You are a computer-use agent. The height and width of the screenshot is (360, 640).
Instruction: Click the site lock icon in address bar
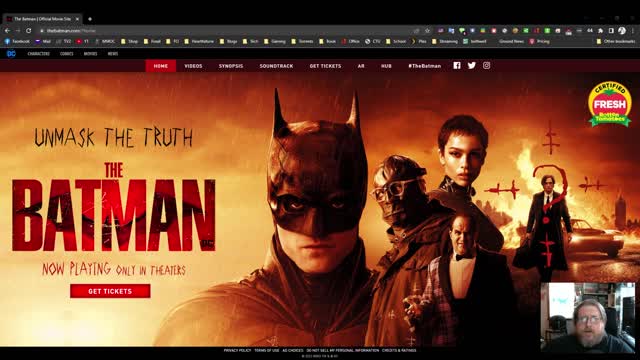[42, 31]
